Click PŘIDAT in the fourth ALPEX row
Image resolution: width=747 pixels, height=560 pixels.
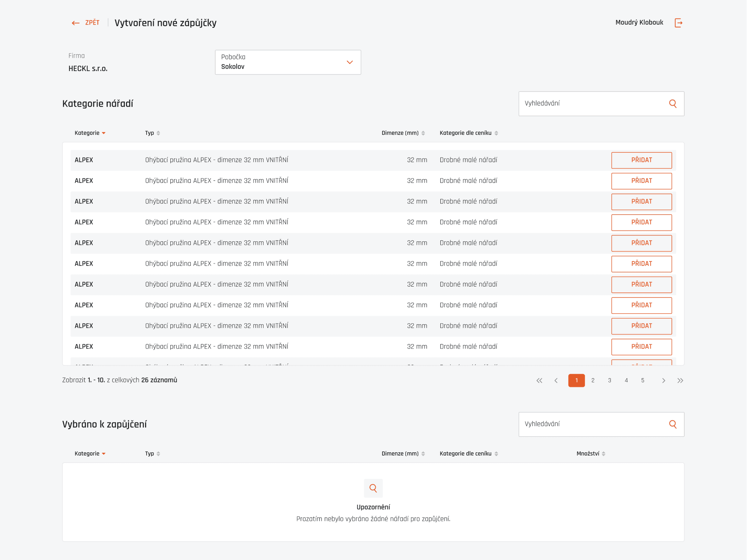coord(642,223)
